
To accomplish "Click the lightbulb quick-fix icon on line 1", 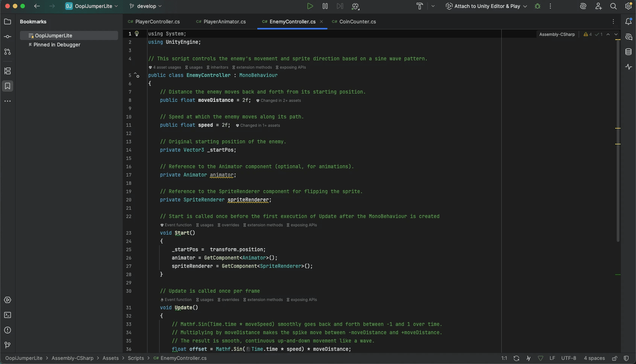I will click(137, 34).
